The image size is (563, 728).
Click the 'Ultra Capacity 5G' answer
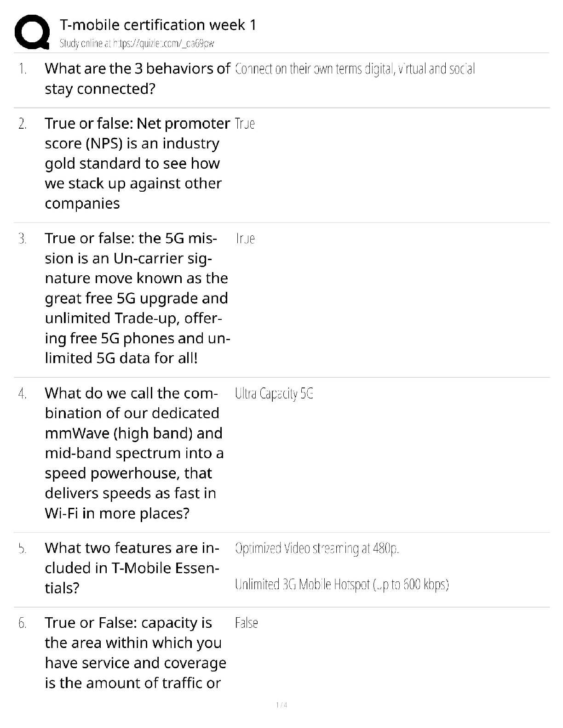(x=274, y=393)
